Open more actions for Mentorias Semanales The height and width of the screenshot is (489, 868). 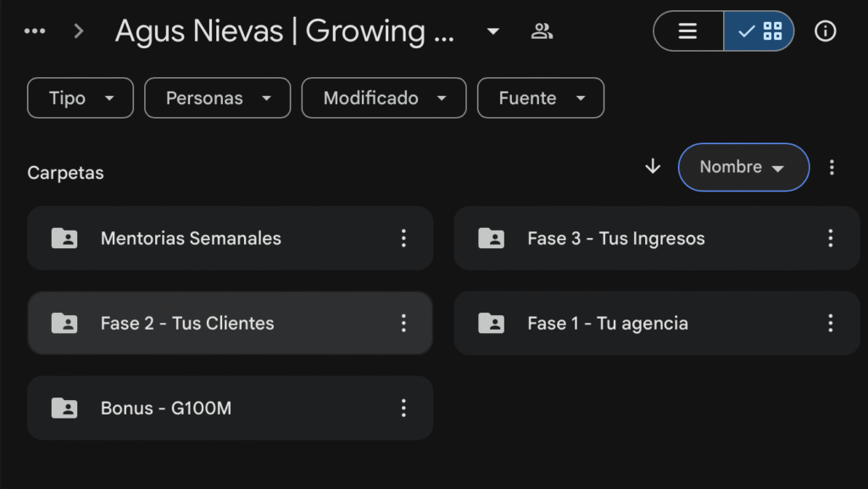click(x=403, y=238)
